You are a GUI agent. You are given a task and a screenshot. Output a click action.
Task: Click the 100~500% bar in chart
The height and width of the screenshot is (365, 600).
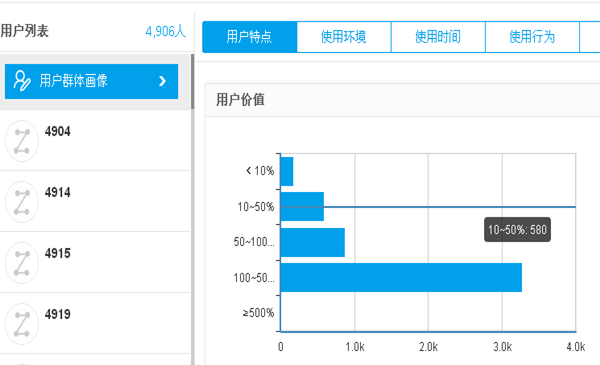pos(401,277)
